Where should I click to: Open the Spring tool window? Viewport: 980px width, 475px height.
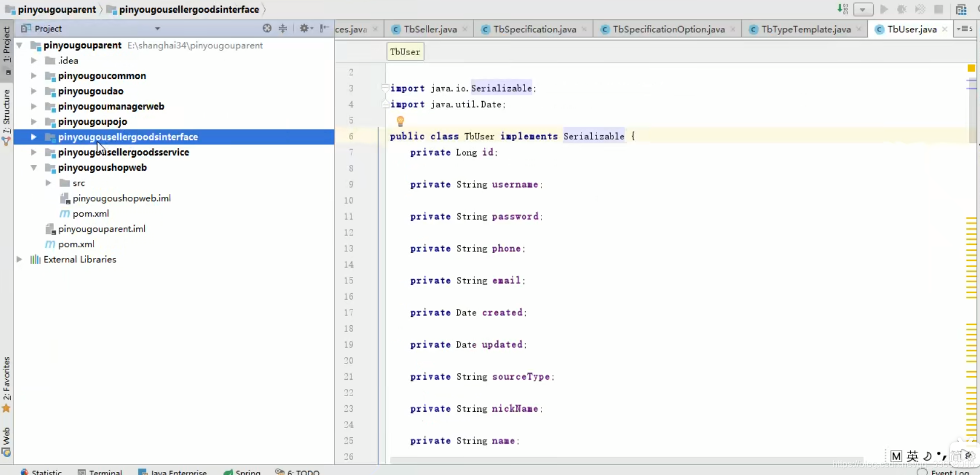(x=242, y=472)
